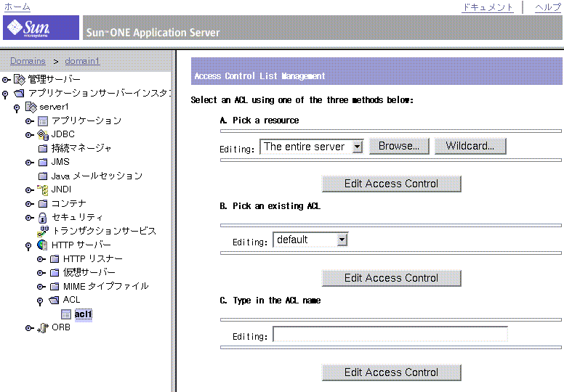Viewport: 564px width, 392px height.
Task: Click the JMS folder icon
Action: click(x=43, y=163)
